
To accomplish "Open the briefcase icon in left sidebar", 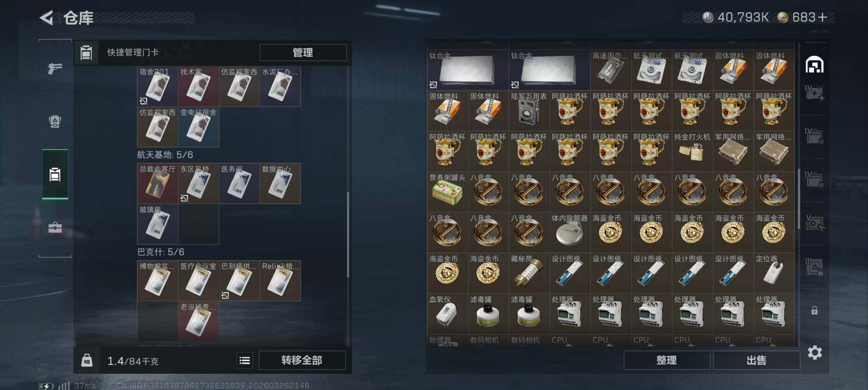I will 55,227.
